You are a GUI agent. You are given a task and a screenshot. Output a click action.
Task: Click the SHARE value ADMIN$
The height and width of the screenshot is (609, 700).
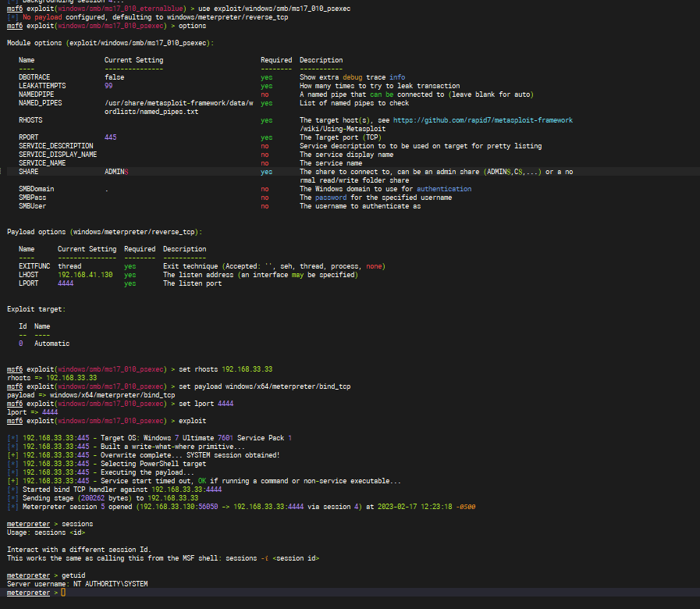pos(116,172)
